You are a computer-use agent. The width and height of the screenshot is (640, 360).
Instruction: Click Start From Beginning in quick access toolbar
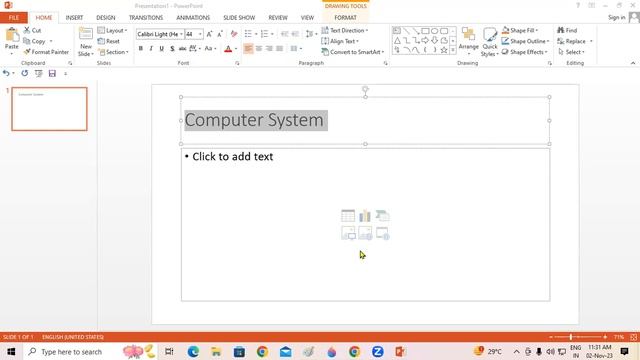pyautogui.click(x=38, y=73)
